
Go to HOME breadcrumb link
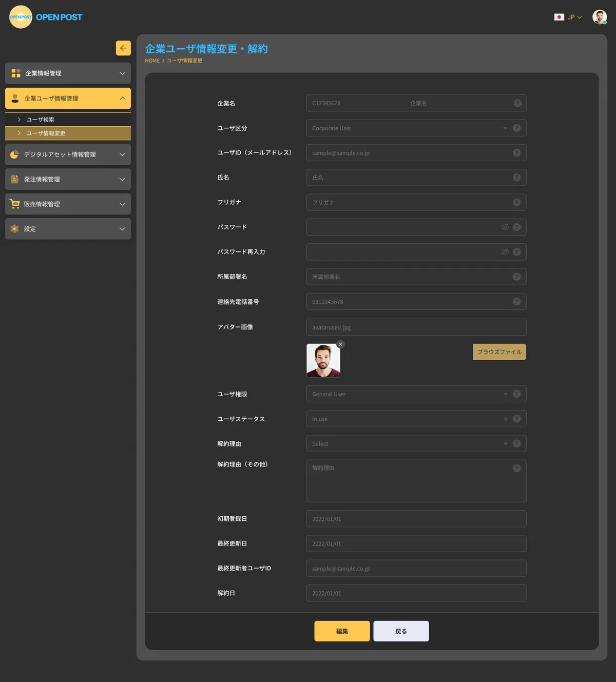tap(152, 61)
